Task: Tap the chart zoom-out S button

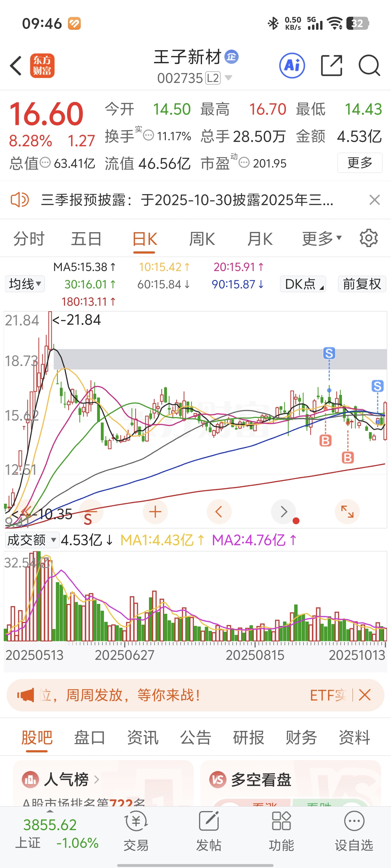Action: (91, 512)
